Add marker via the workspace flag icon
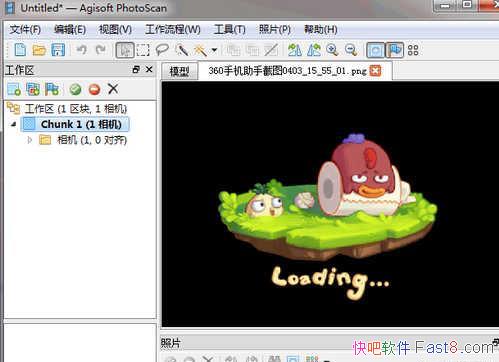 52,89
